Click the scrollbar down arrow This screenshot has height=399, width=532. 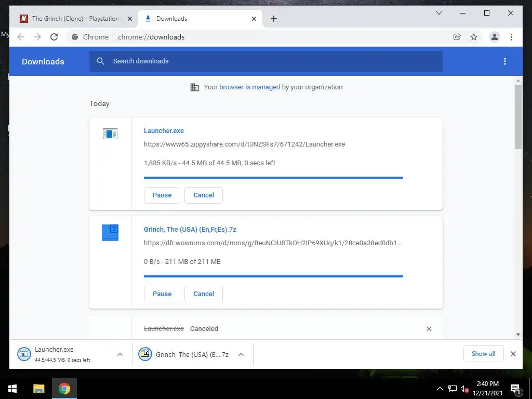coord(518,335)
